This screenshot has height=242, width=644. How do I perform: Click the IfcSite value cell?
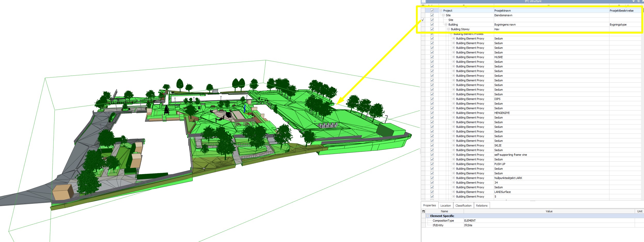coord(468,225)
